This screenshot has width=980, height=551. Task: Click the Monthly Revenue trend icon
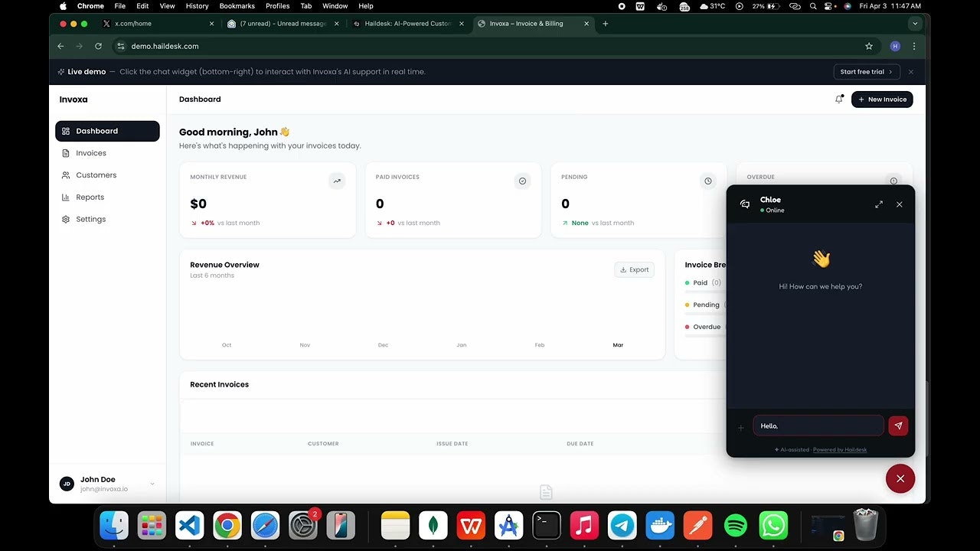(337, 181)
